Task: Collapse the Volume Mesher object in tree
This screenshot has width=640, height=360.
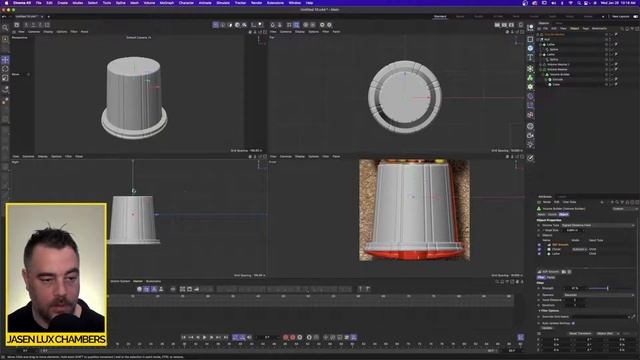Action: pyautogui.click(x=541, y=69)
